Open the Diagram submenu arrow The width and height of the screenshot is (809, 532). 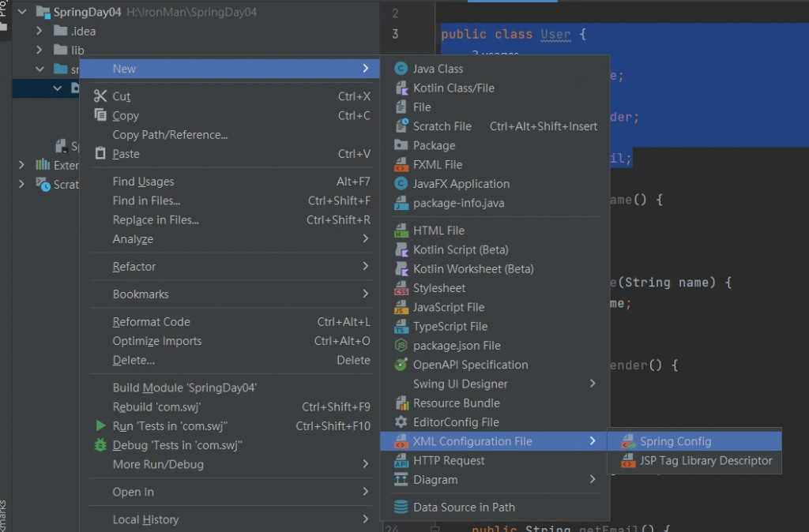[593, 479]
